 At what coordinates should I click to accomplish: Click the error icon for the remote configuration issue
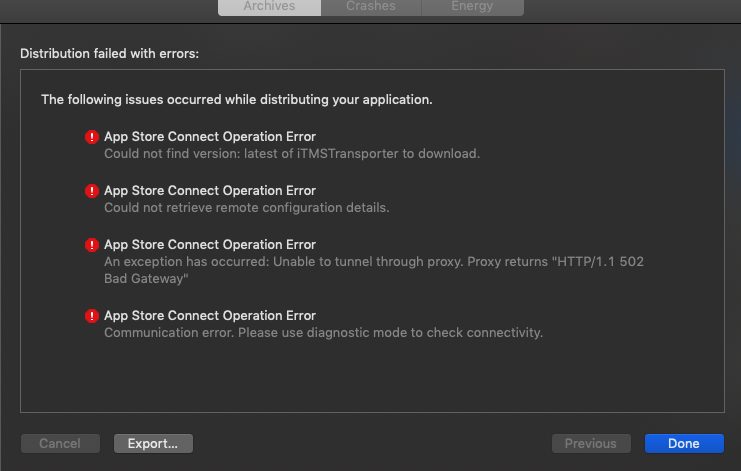pos(92,191)
